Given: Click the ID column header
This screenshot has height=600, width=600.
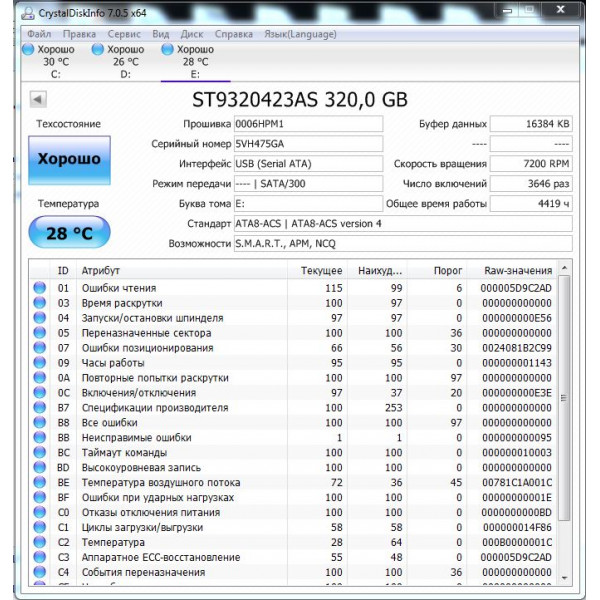Looking at the screenshot, I should pos(63,271).
